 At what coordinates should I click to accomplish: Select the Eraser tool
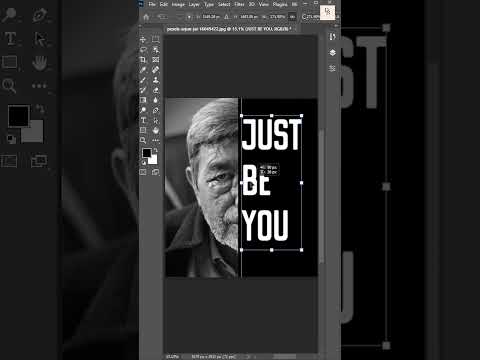(155, 90)
